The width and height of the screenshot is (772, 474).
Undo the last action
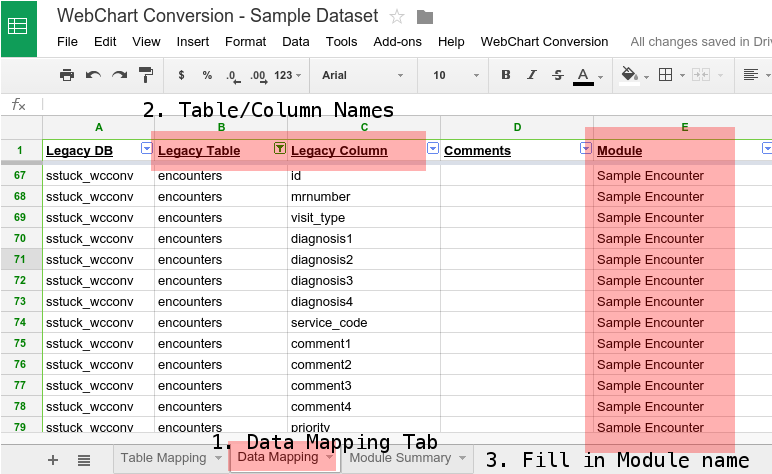[93, 75]
